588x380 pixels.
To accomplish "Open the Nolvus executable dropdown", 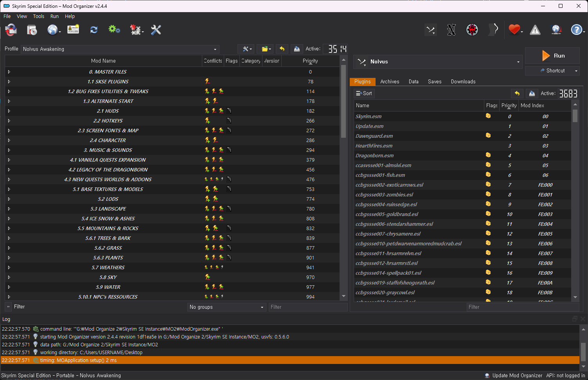I will click(x=438, y=62).
